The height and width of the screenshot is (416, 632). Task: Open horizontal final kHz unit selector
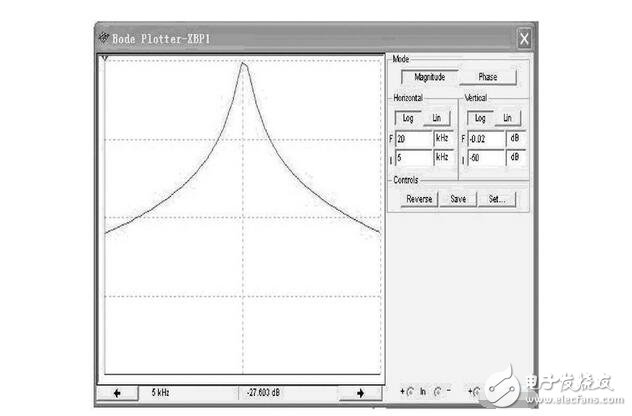442,138
